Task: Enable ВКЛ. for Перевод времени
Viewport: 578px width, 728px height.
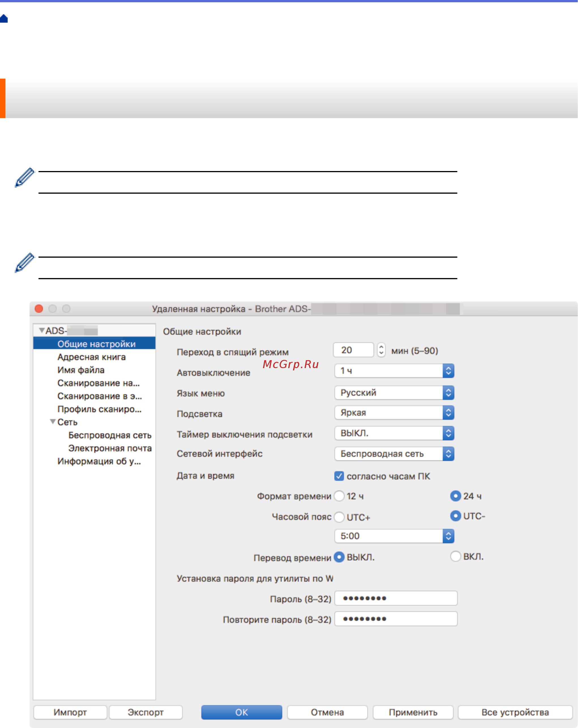Action: coord(455,556)
